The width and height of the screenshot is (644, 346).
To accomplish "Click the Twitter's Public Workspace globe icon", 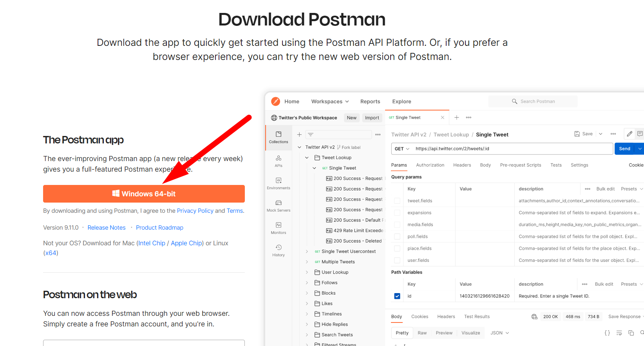I will tap(274, 118).
